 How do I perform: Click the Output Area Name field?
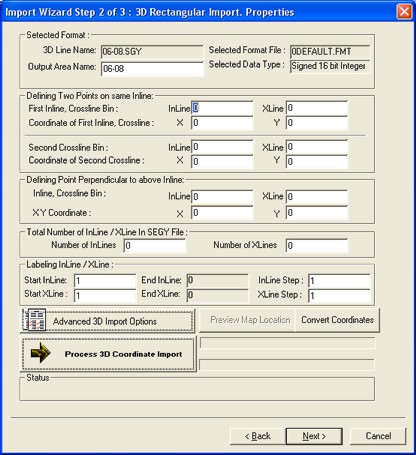pyautogui.click(x=152, y=69)
